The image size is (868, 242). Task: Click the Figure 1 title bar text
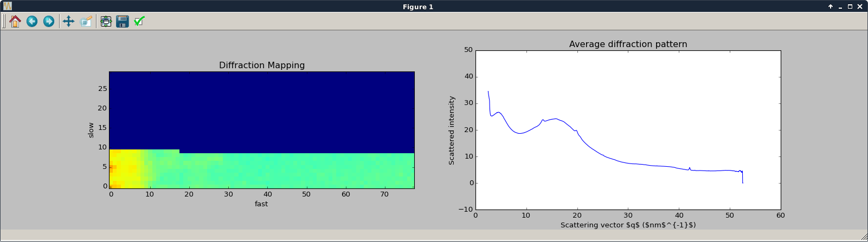417,6
